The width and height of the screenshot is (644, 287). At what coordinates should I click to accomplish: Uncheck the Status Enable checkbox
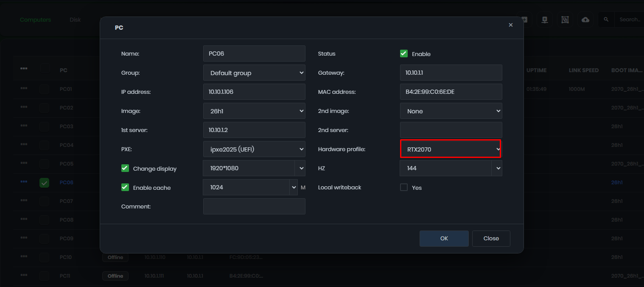(404, 54)
